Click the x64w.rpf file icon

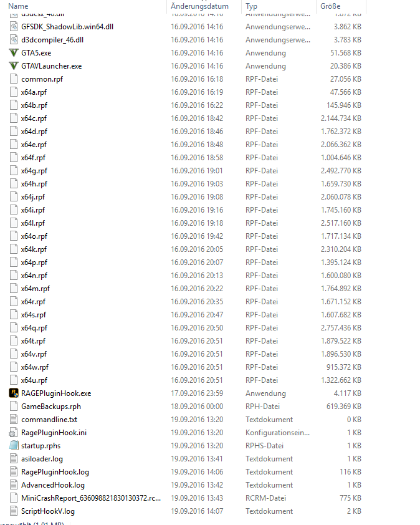pos(13,367)
